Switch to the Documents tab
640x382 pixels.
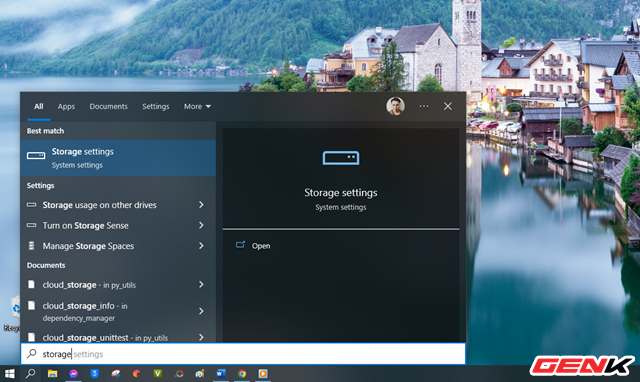pyautogui.click(x=109, y=107)
